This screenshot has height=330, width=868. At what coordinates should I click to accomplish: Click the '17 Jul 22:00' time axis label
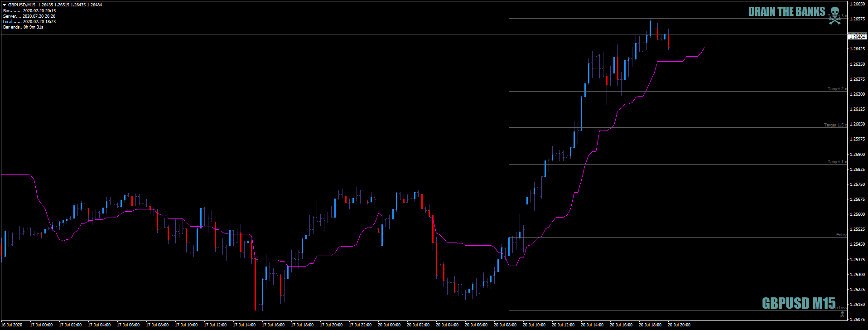click(x=360, y=325)
